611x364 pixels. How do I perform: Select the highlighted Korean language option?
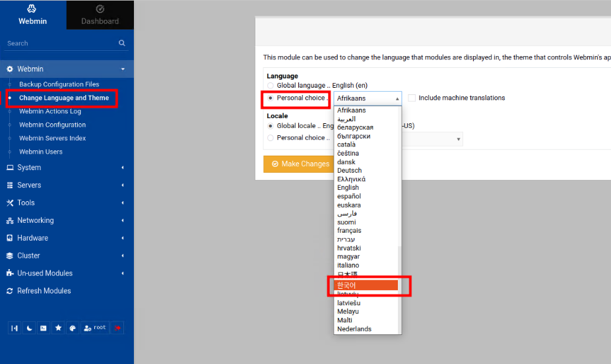[x=366, y=286]
